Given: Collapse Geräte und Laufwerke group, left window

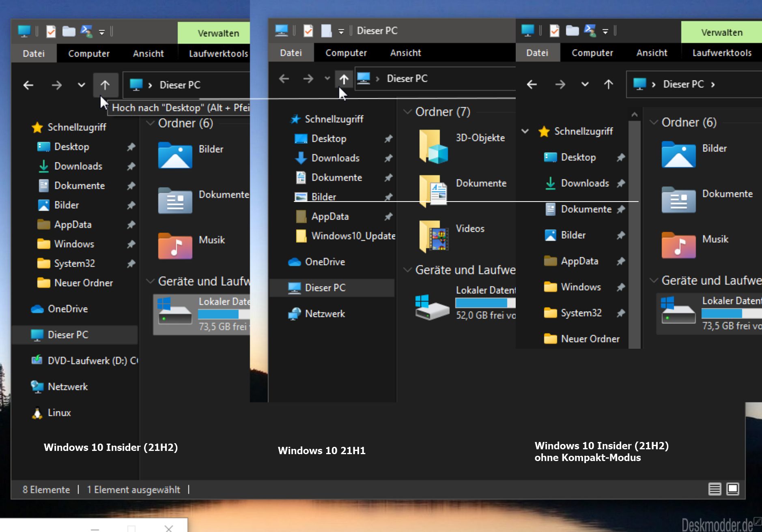Looking at the screenshot, I should tap(151, 281).
